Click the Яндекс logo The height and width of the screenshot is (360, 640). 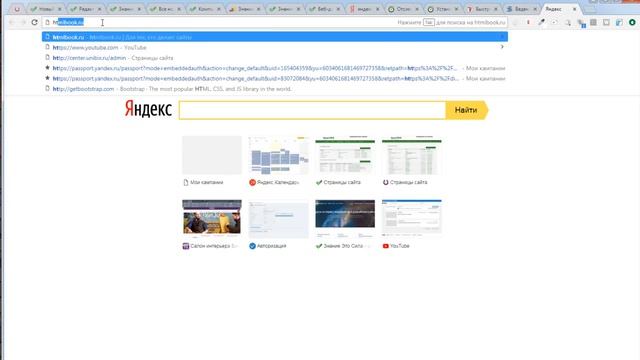click(x=148, y=109)
